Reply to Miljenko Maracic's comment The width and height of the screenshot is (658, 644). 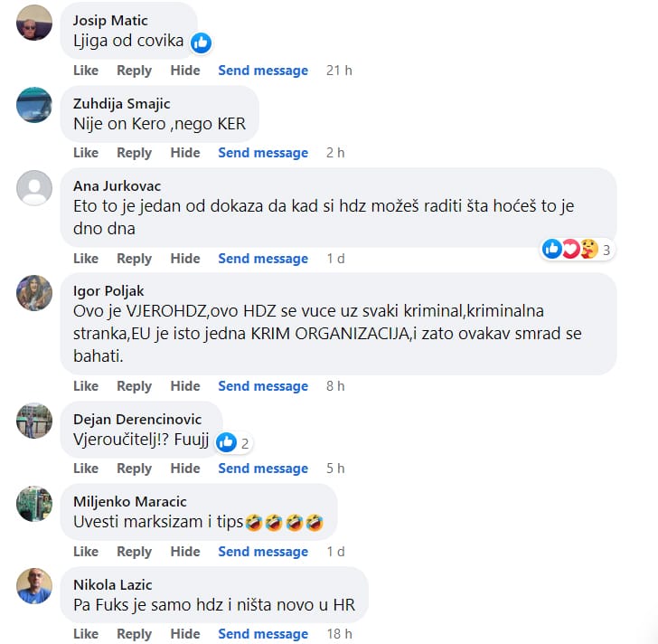click(134, 552)
